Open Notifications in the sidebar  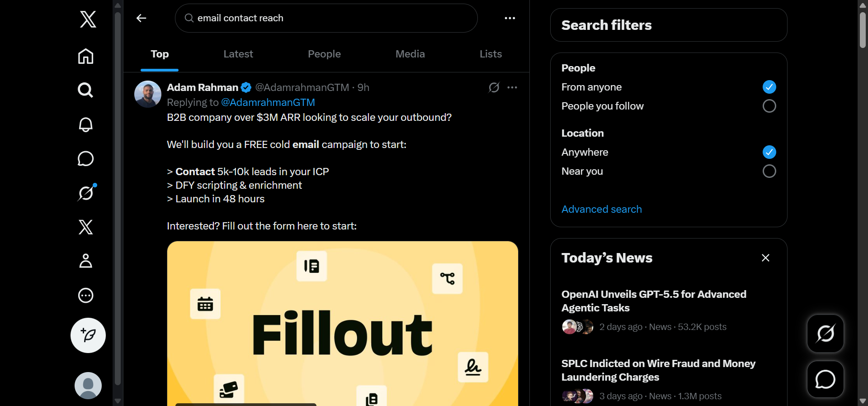click(x=85, y=125)
